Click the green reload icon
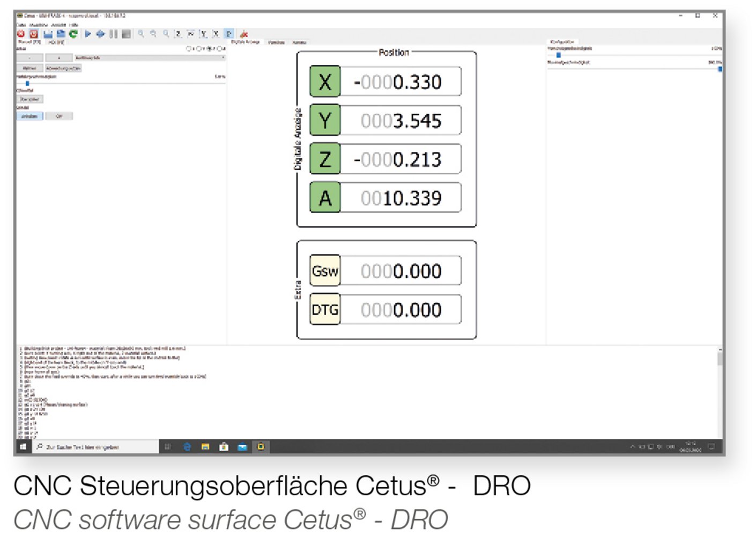This screenshot has width=756, height=544. point(73,34)
